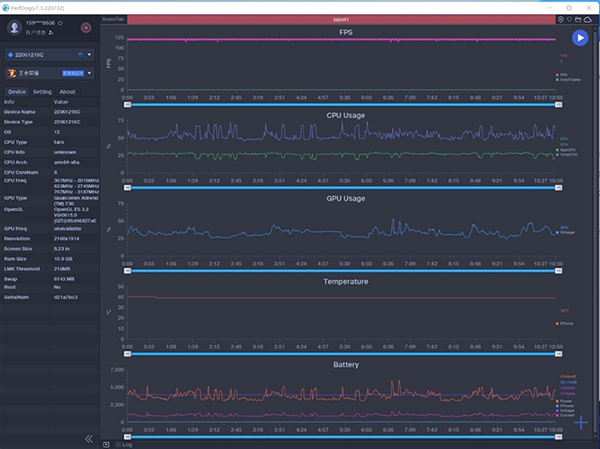Click the bulb marker icon
The image size is (600, 449).
(570, 19)
